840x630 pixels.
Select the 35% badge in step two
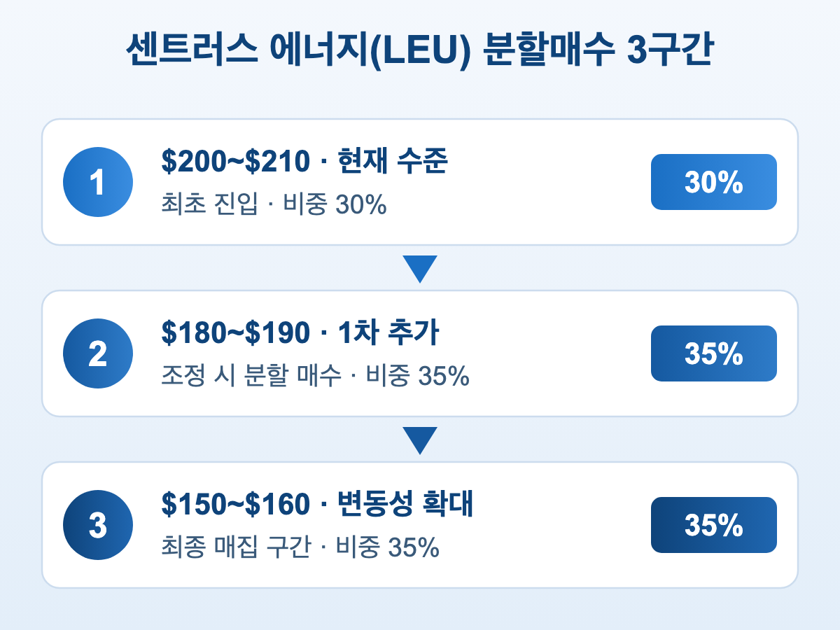[714, 353]
